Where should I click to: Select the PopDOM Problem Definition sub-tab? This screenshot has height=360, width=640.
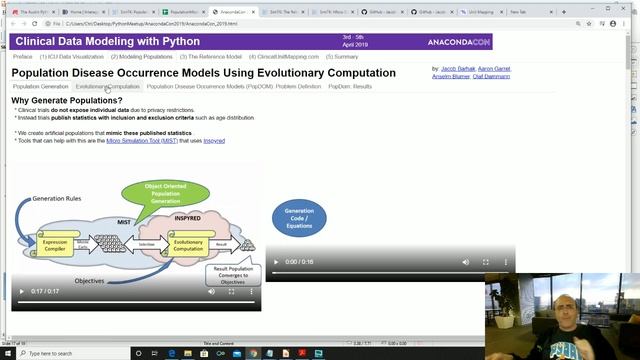[234, 87]
